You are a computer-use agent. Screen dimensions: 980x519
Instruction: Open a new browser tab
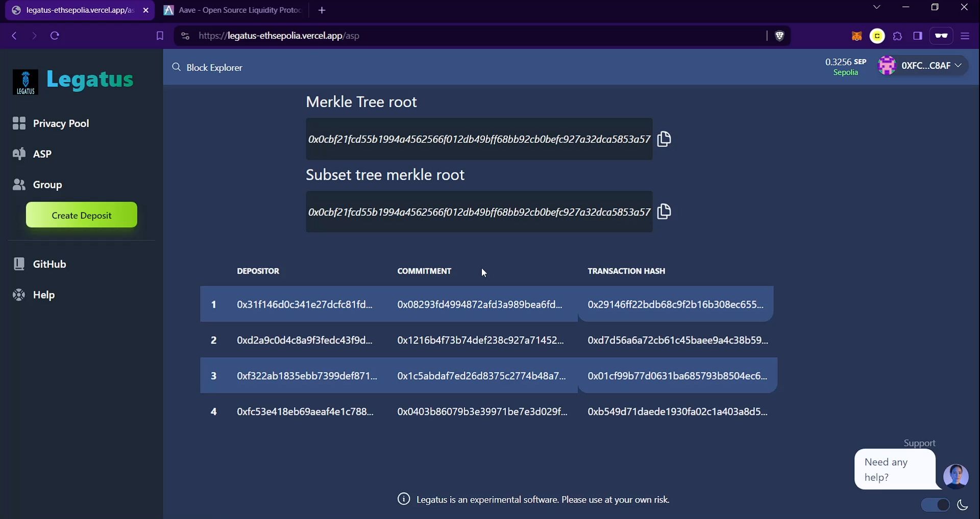322,10
